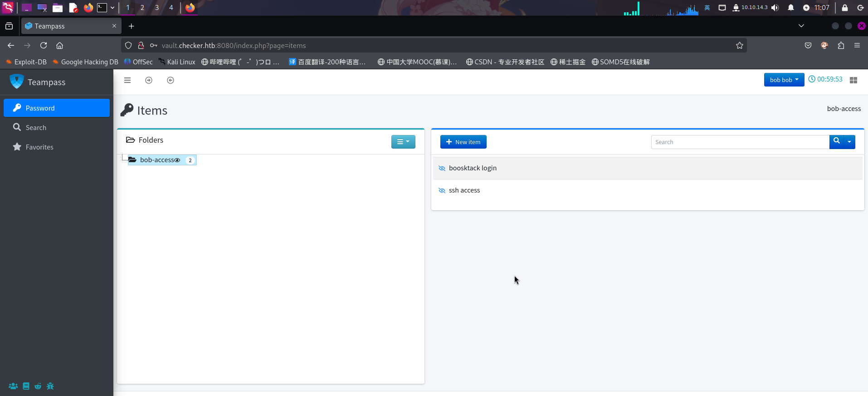Reload the page

tap(44, 45)
